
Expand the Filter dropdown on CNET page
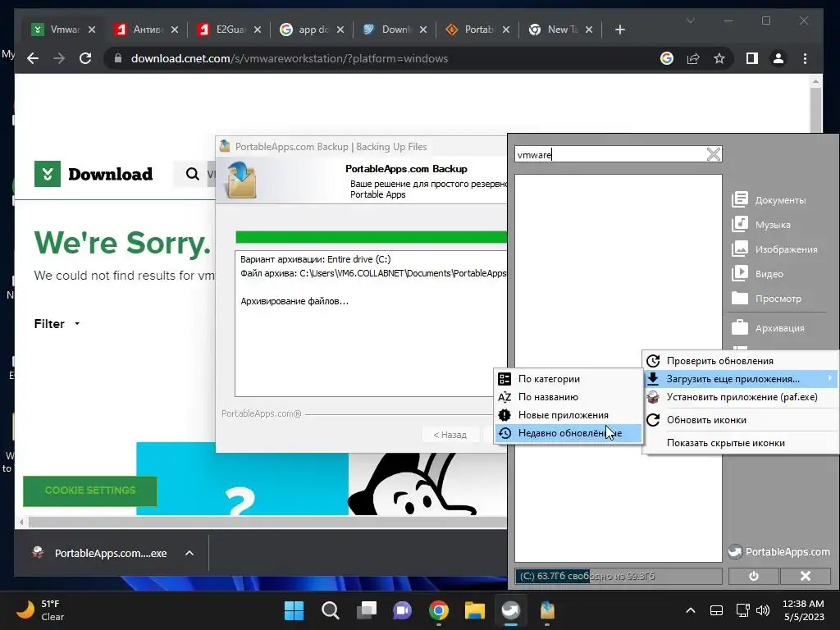click(x=57, y=323)
